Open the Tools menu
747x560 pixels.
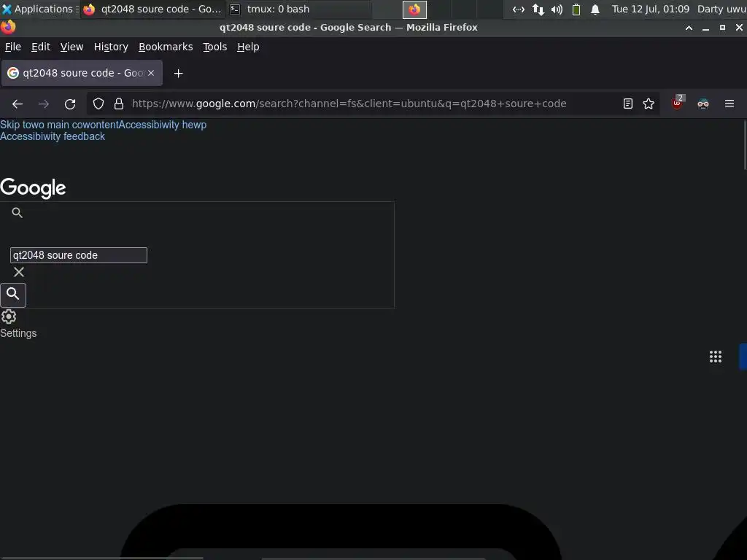215,47
